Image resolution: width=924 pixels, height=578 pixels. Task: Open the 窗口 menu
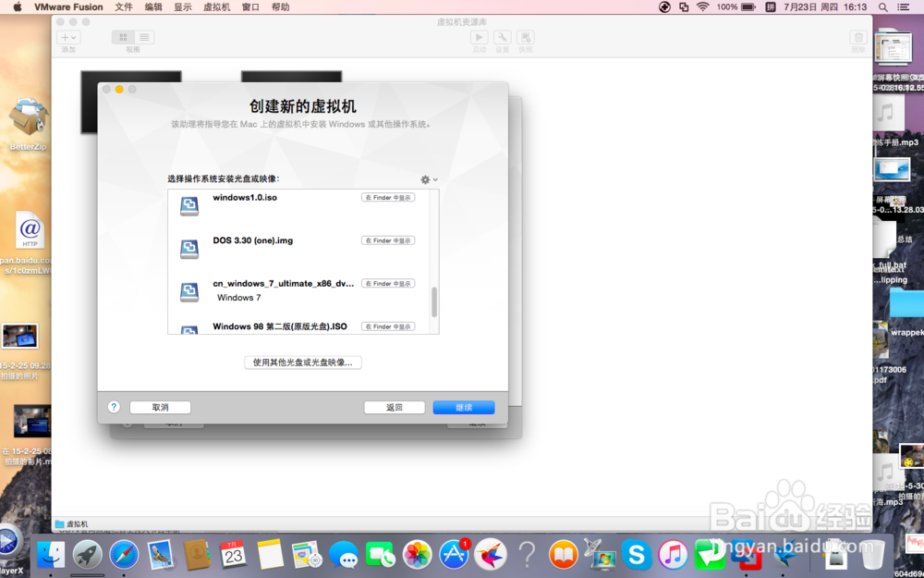(x=250, y=7)
